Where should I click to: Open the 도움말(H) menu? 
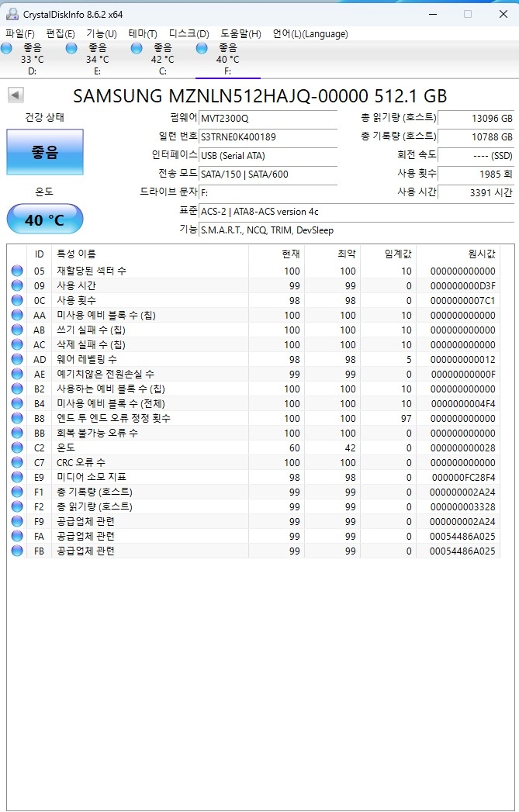coord(240,33)
